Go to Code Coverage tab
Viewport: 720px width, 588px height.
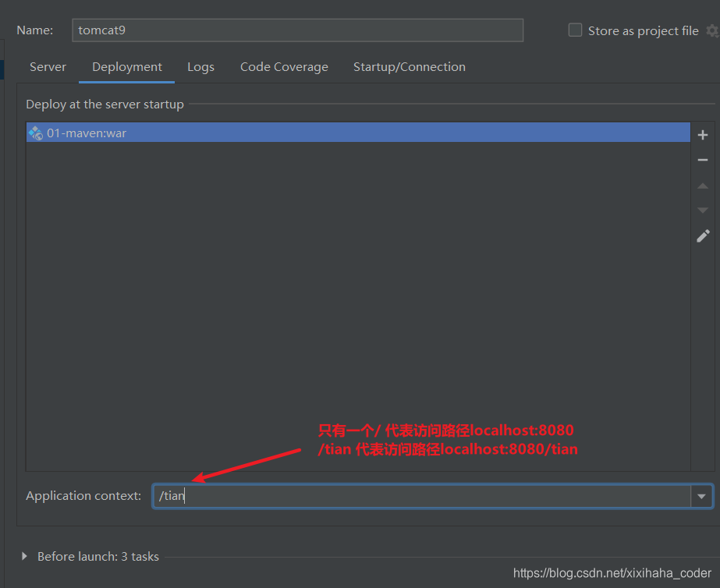284,67
